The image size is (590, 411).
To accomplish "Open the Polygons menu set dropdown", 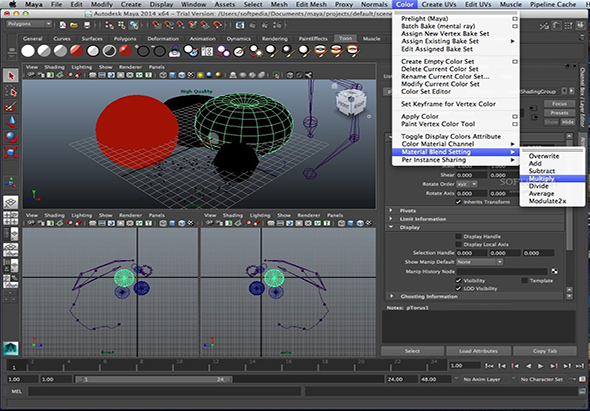I will click(x=29, y=24).
